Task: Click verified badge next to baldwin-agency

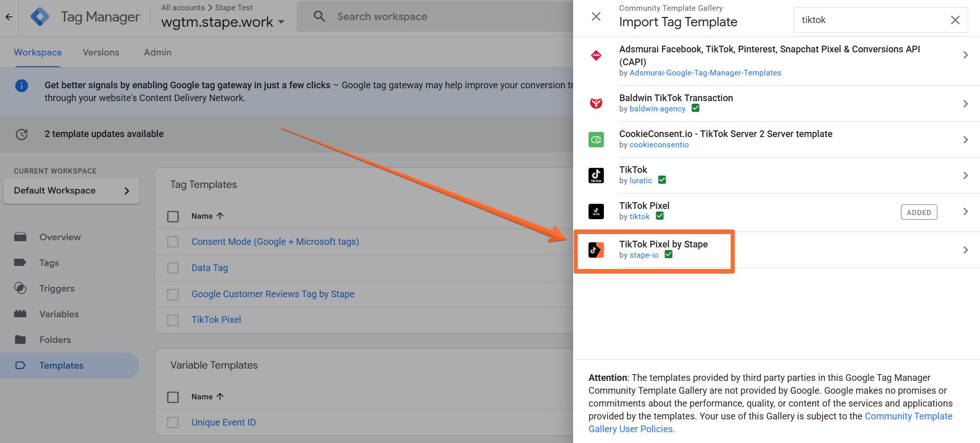Action: [695, 108]
